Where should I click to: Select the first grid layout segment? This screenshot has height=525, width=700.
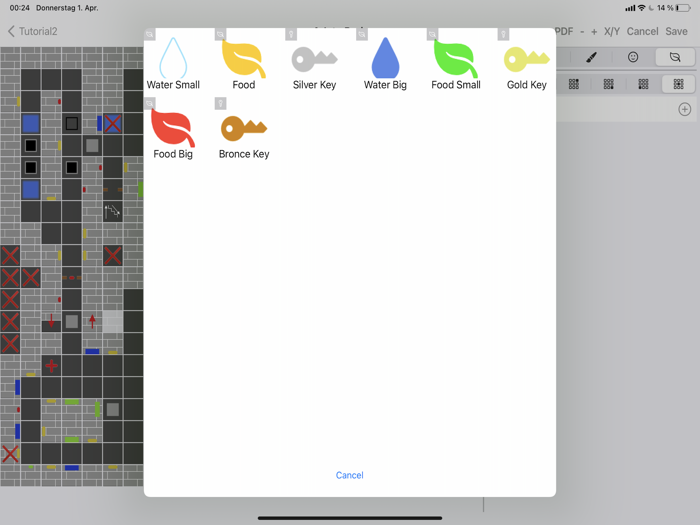coord(574,84)
